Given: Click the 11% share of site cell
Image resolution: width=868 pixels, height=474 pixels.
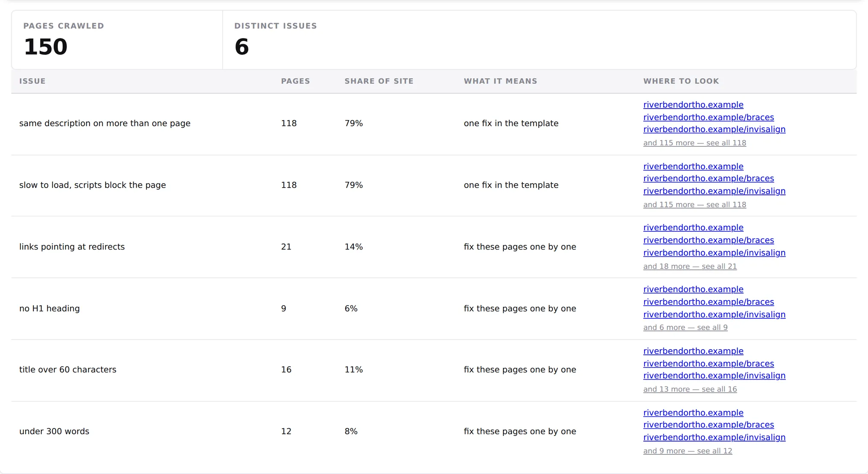Looking at the screenshot, I should [353, 370].
